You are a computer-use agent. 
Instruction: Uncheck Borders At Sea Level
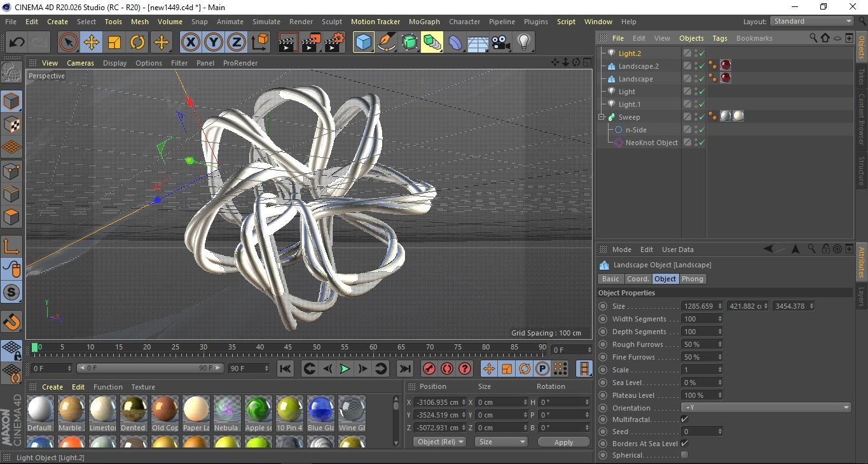click(x=684, y=443)
